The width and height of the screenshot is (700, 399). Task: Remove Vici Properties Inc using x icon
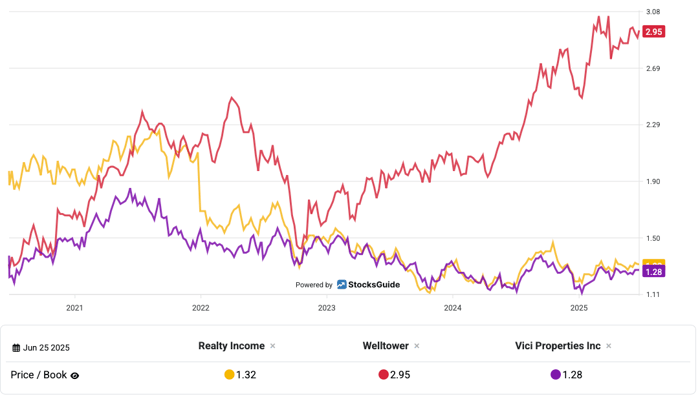click(x=608, y=346)
